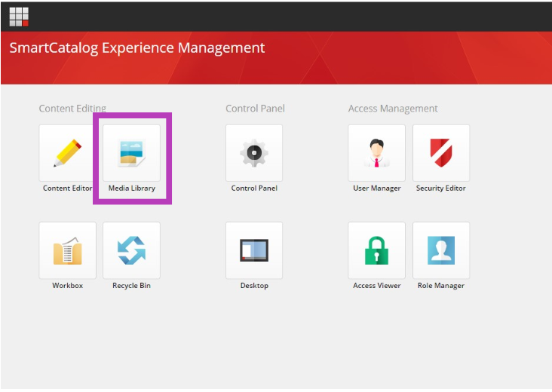
Task: Click the 'Role Manager' label
Action: 440,286
